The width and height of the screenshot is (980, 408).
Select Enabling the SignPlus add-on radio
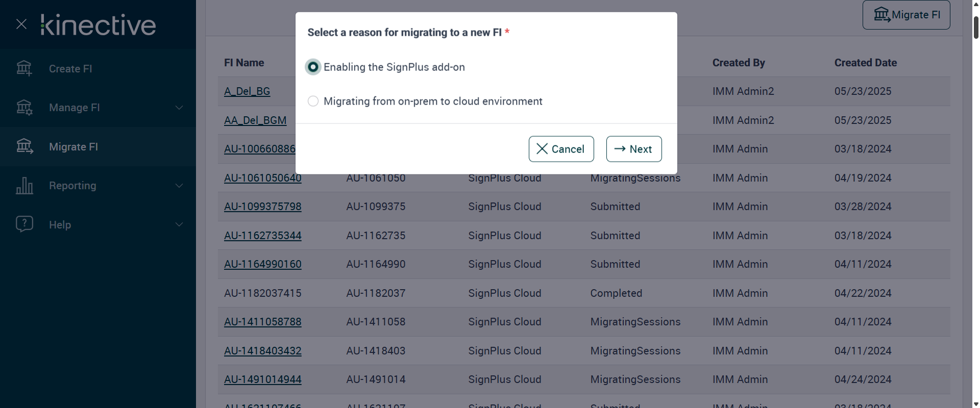pyautogui.click(x=313, y=67)
